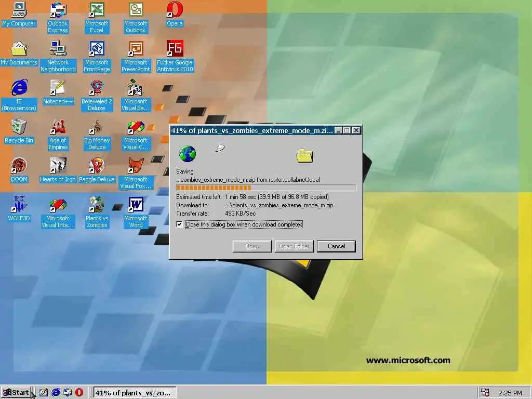Click the folder icon in download dialog

click(x=304, y=156)
